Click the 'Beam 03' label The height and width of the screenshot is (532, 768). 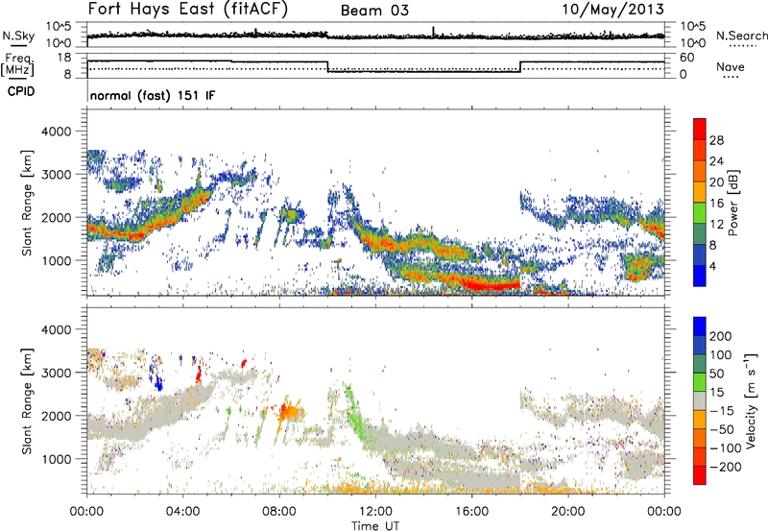tap(374, 11)
